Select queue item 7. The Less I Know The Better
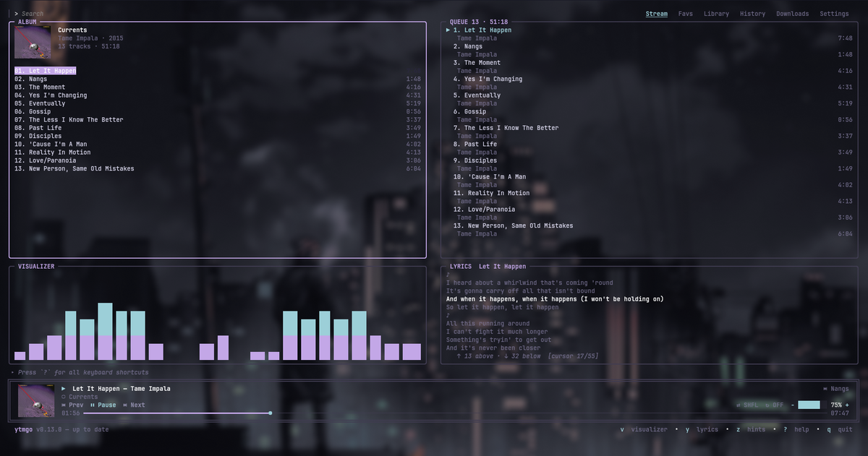The height and width of the screenshot is (456, 868). pos(649,132)
